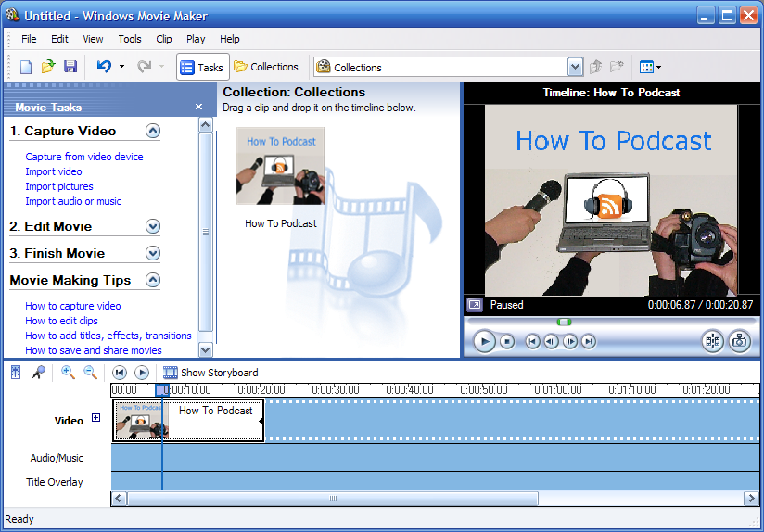Open How to save and share movies

point(94,350)
